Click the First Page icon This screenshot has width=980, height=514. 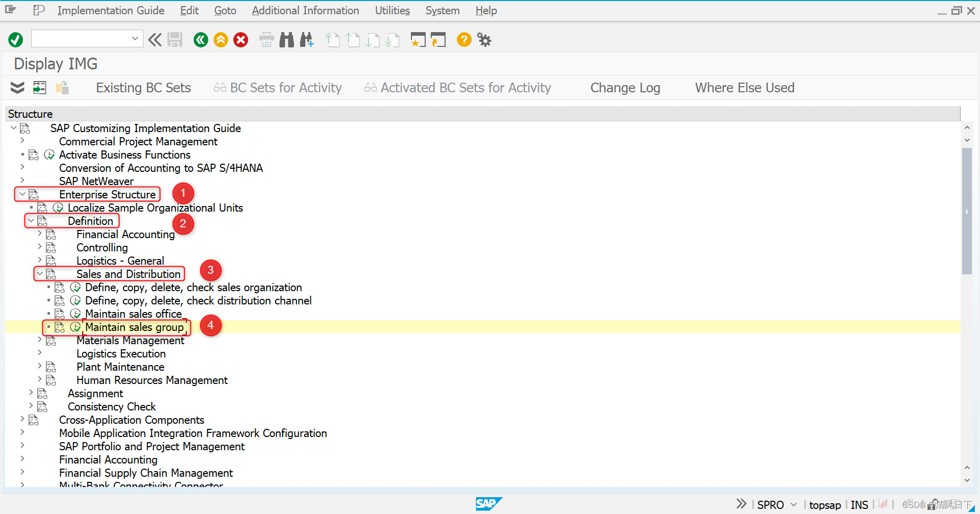click(333, 40)
